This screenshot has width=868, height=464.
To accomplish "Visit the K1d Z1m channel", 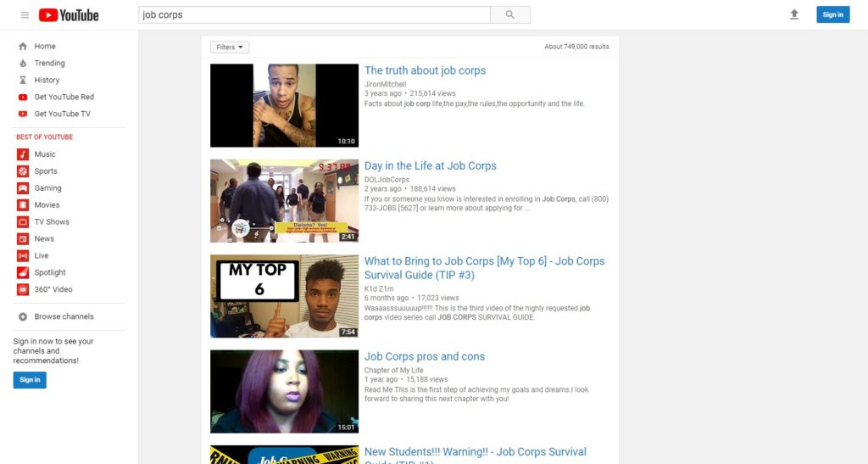I will [x=379, y=288].
